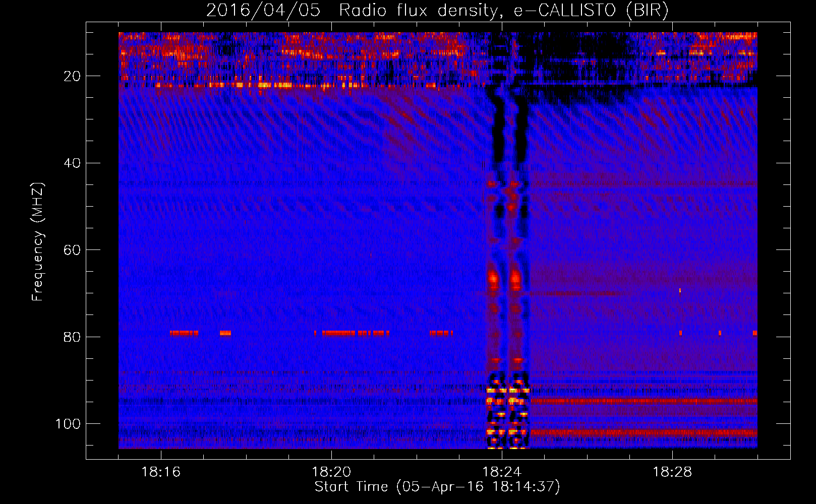Click the '40' frequency tick label
This screenshot has width=816, height=504.
click(x=72, y=163)
